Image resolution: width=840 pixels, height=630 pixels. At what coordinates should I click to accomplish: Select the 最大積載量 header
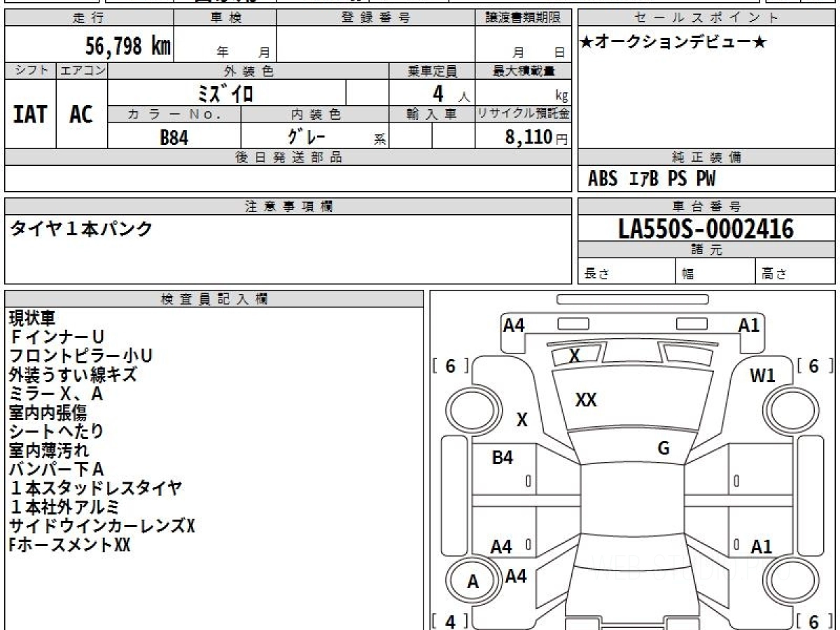click(523, 71)
